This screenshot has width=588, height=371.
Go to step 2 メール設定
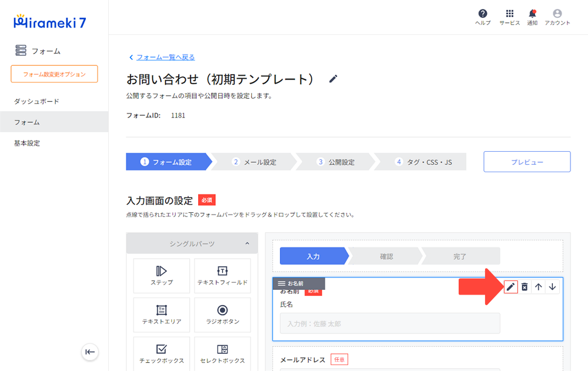pyautogui.click(x=254, y=162)
